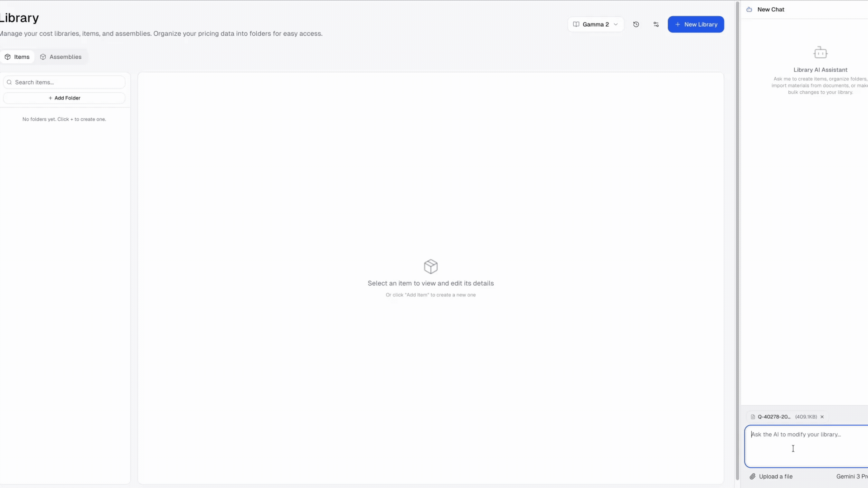Click the book icon in the Gamma 2 selector
868x488 pixels.
click(576, 24)
